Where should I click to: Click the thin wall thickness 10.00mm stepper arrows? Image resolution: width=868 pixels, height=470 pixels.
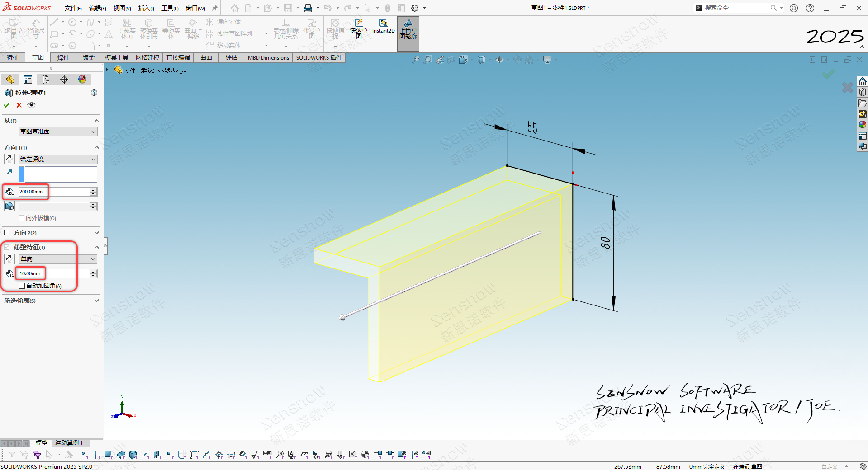point(93,273)
